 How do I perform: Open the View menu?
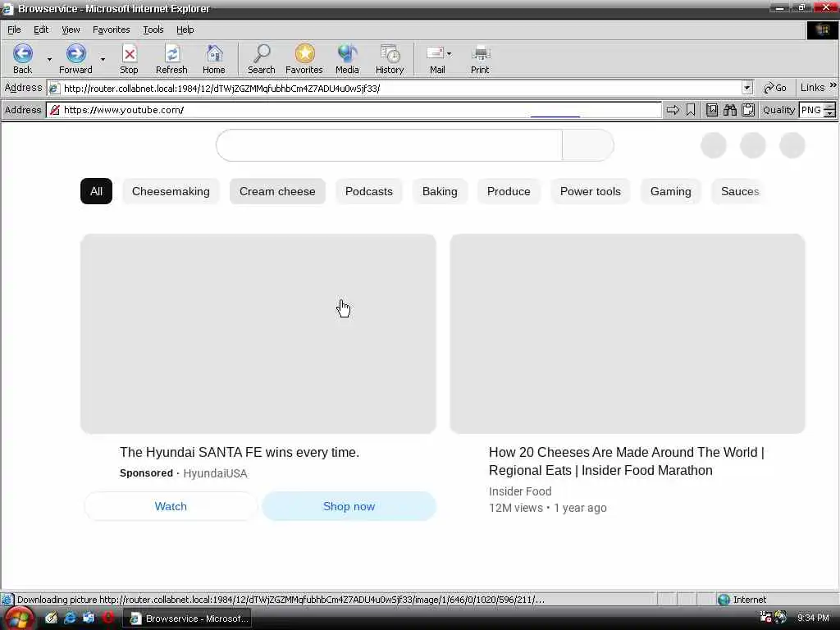pyautogui.click(x=71, y=30)
